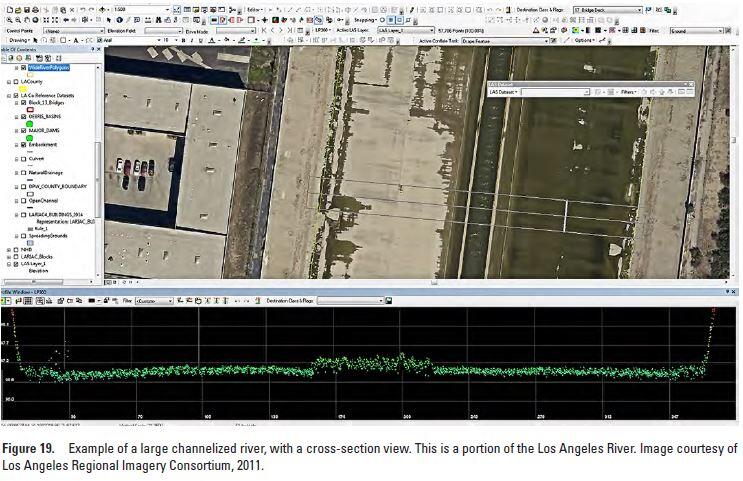
Task: Click the Undo arrow icon
Action: 83,9
